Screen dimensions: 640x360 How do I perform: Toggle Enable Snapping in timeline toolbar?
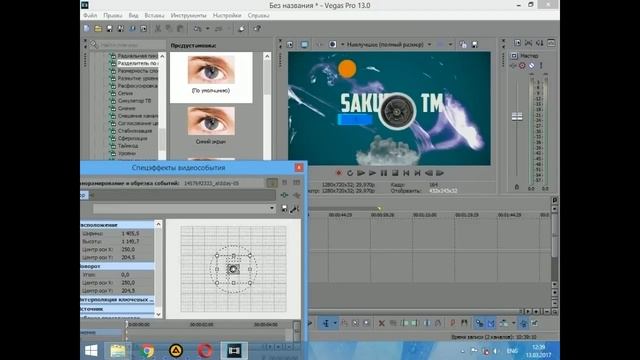pos(479,323)
